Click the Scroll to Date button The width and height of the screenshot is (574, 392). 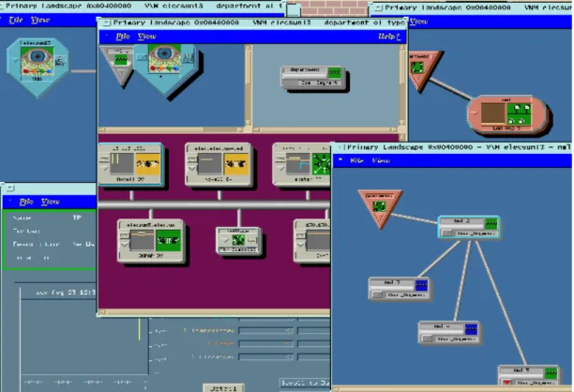(x=305, y=383)
